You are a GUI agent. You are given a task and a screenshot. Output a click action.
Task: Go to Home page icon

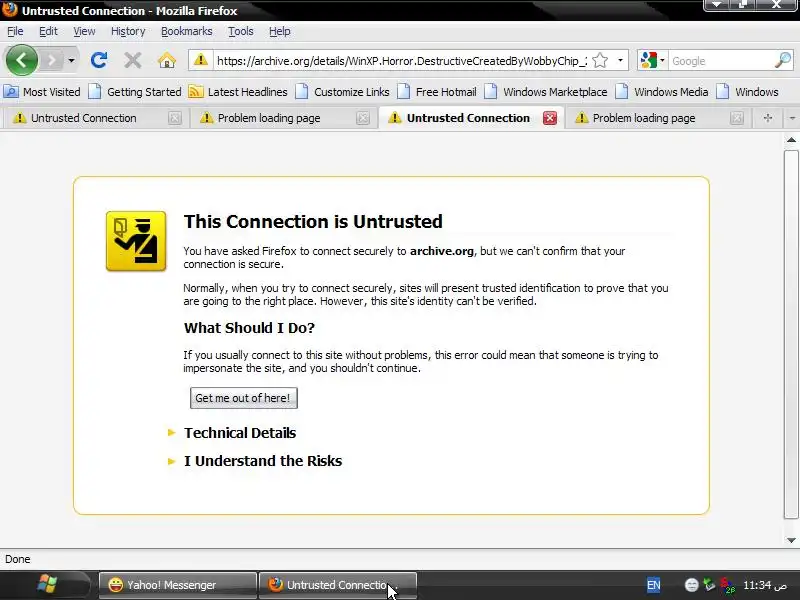167,60
